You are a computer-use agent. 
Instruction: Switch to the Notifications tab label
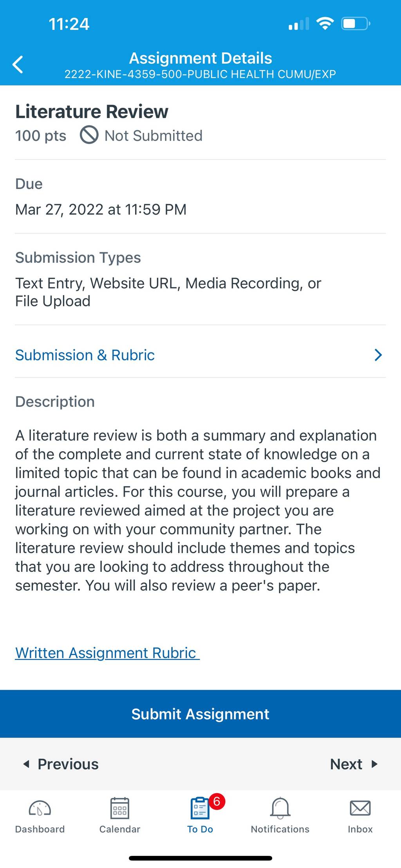tap(280, 829)
